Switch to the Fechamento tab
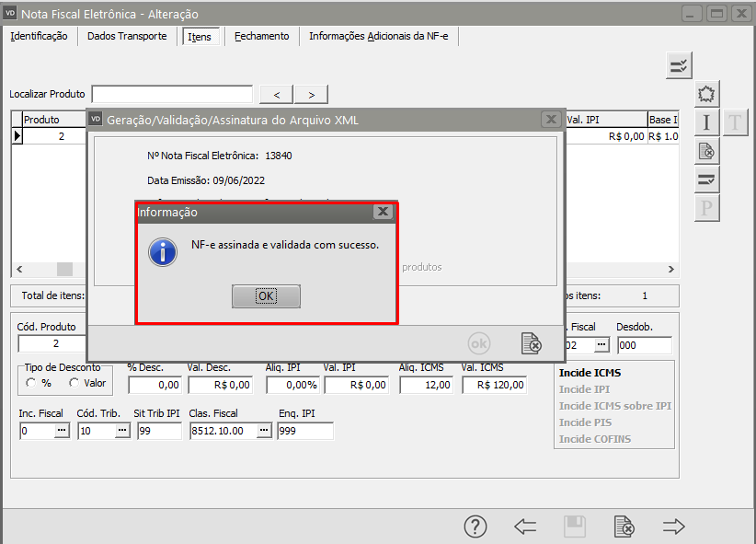 click(x=261, y=36)
